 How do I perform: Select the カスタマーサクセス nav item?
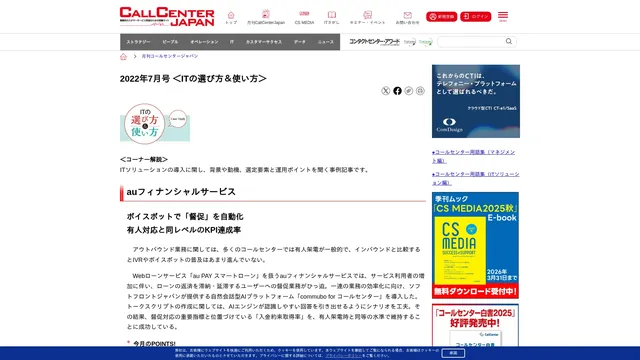264,42
